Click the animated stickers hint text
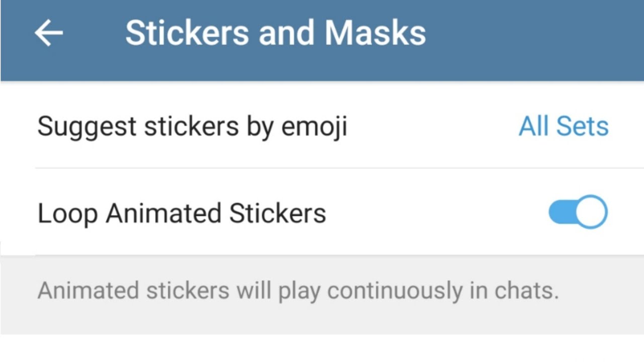The height and width of the screenshot is (362, 644). click(298, 291)
